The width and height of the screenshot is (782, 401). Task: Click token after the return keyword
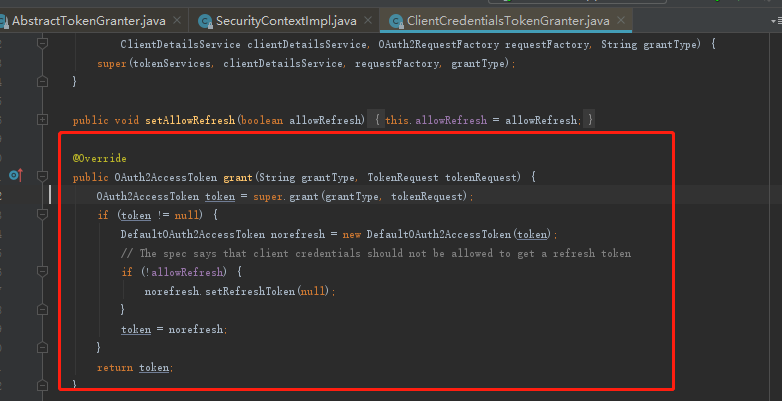pos(154,368)
